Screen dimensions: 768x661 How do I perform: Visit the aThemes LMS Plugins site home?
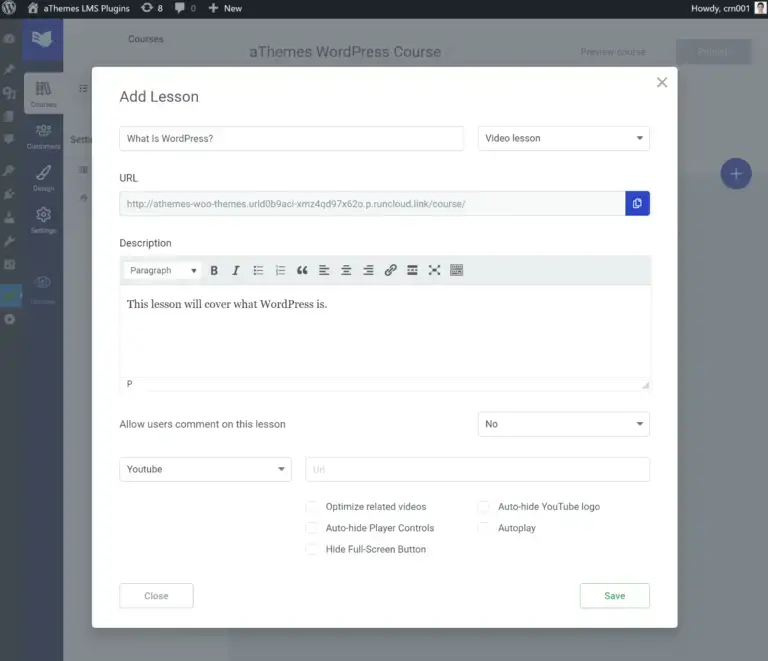pos(78,8)
